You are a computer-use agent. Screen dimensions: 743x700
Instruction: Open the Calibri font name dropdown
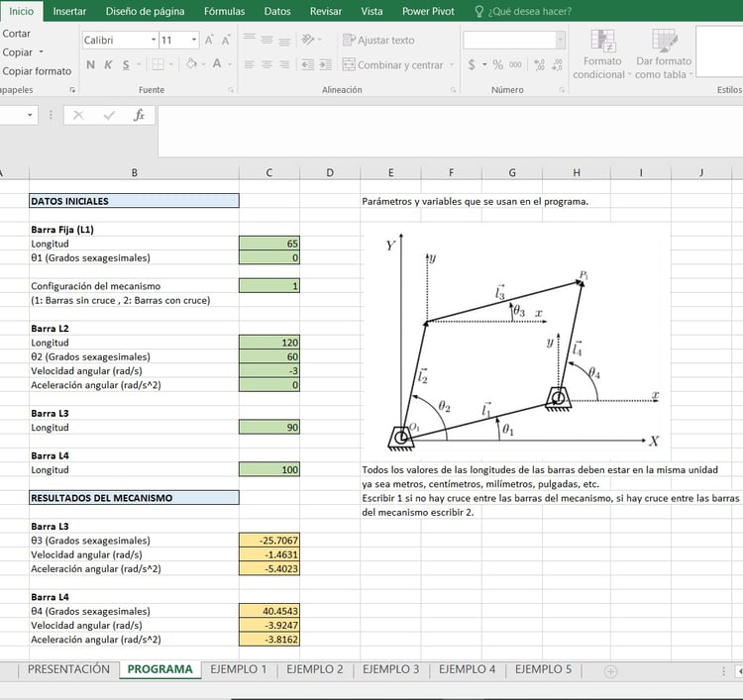pyautogui.click(x=154, y=41)
